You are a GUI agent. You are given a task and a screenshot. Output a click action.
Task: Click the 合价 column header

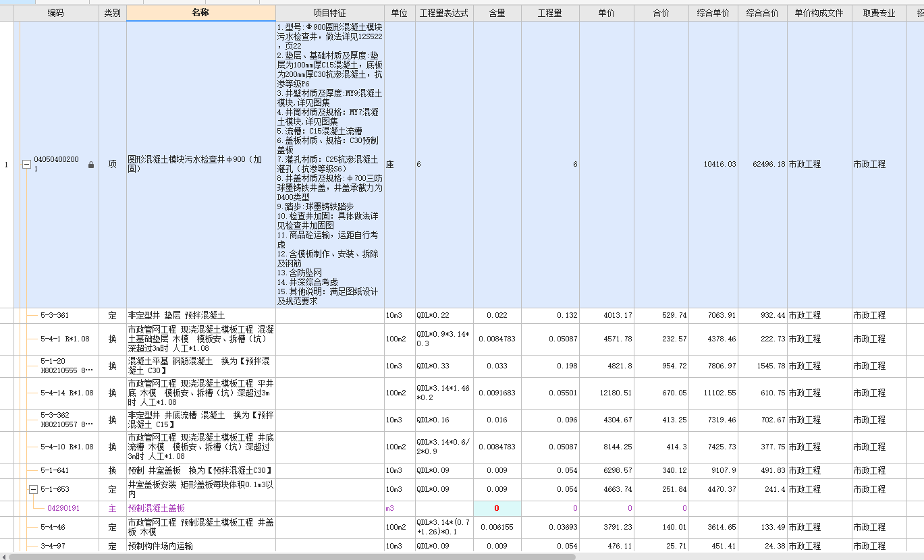[661, 13]
